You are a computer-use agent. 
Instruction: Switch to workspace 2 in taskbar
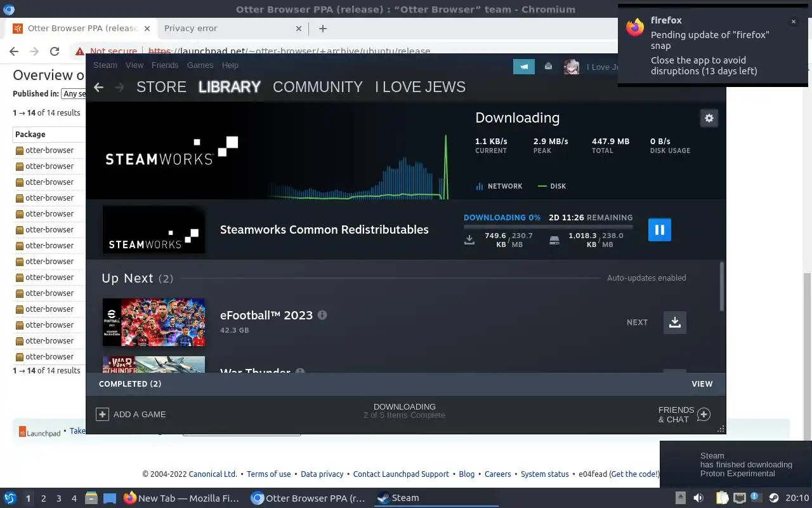pyautogui.click(x=43, y=498)
